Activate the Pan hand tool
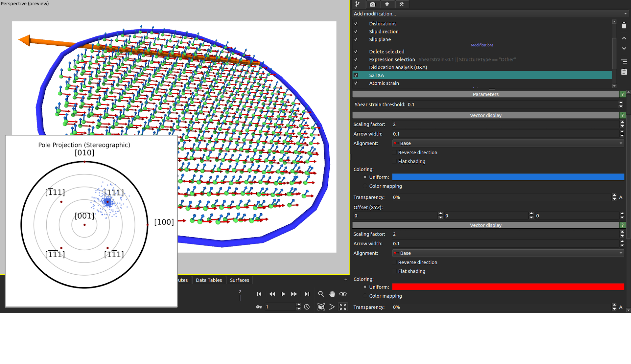The width and height of the screenshot is (631, 364). pyautogui.click(x=332, y=294)
